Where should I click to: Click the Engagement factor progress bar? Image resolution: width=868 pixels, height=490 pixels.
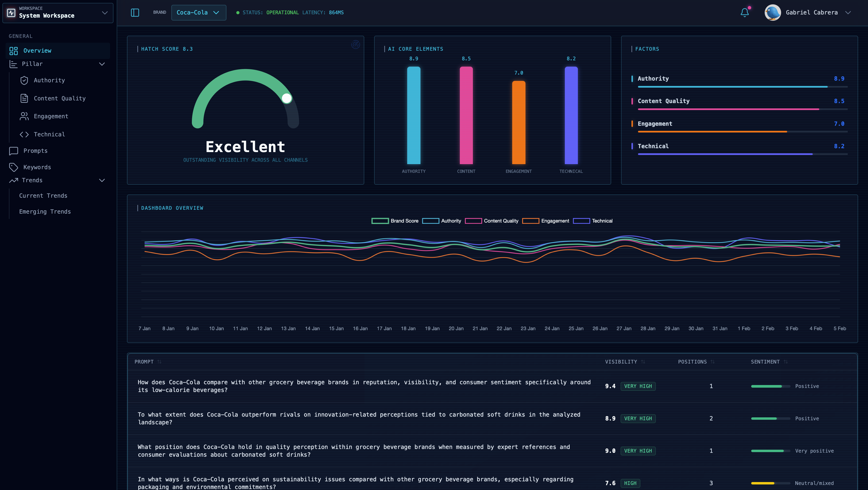point(743,132)
